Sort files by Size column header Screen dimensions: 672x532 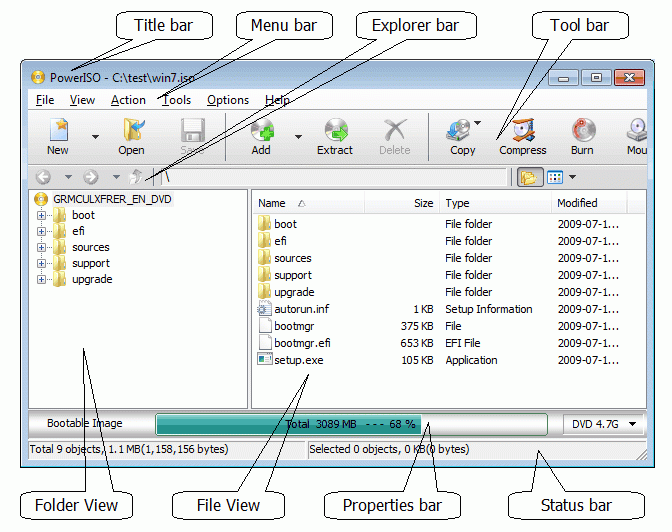(402, 203)
